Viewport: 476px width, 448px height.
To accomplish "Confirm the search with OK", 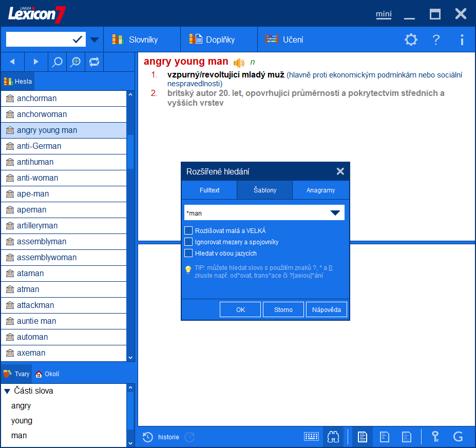I will [x=240, y=309].
